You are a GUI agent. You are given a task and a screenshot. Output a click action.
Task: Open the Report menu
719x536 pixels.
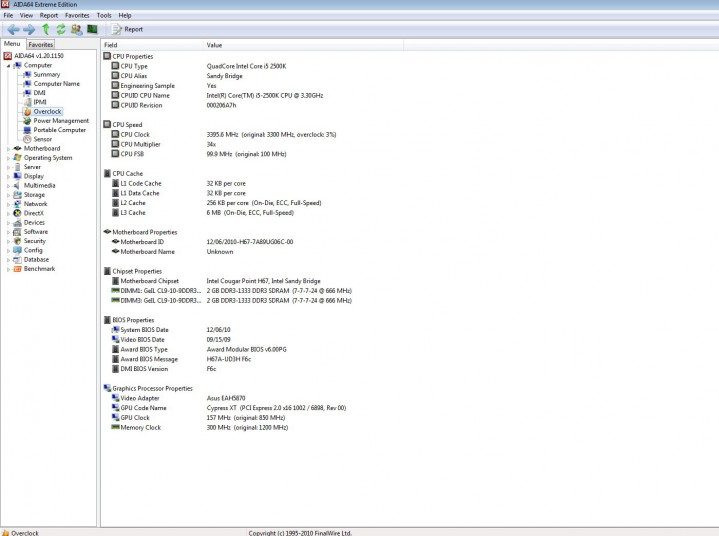(49, 15)
